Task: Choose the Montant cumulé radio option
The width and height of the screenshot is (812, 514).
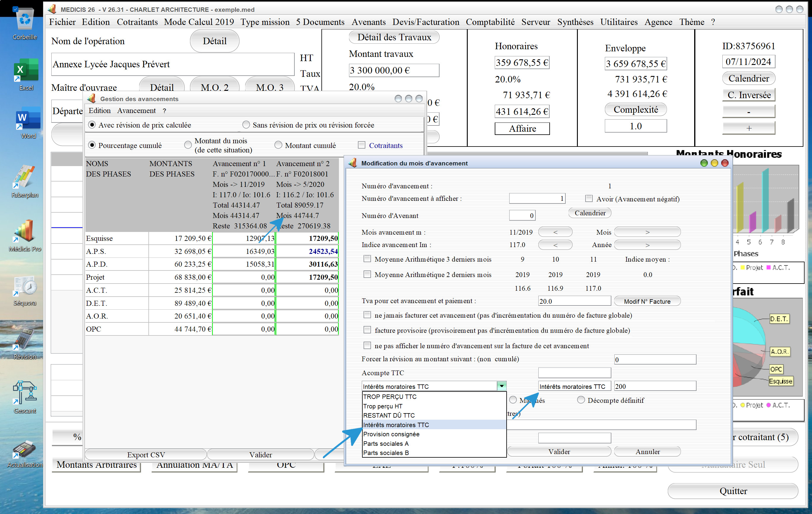Action: click(278, 145)
